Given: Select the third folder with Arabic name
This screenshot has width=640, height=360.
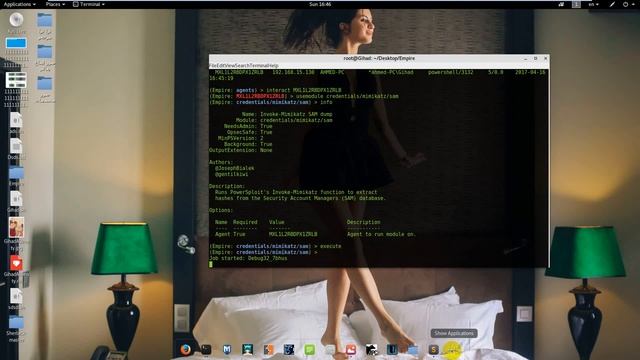Looking at the screenshot, I should pyautogui.click(x=44, y=83).
